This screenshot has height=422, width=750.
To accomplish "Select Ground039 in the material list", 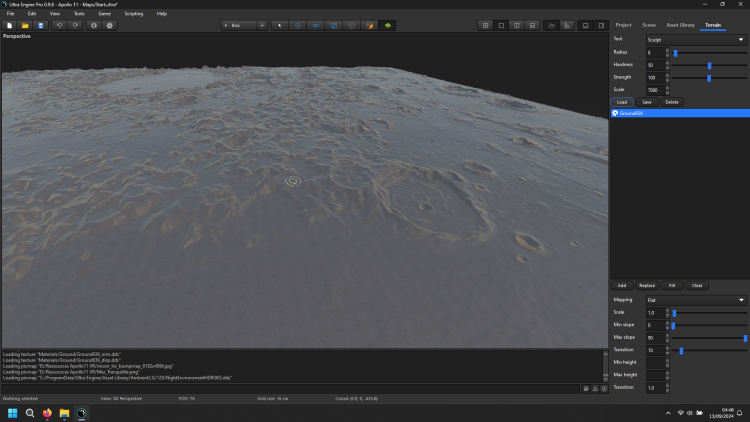I will pos(631,113).
